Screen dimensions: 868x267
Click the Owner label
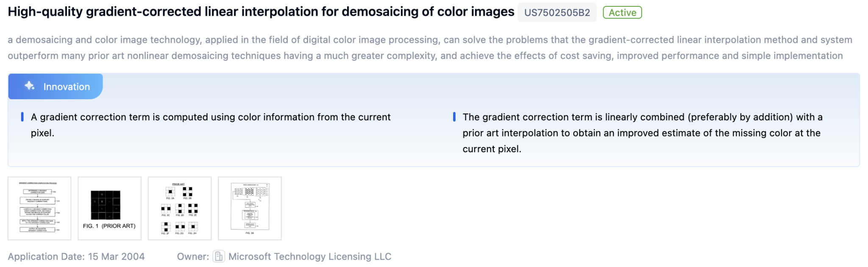point(193,256)
